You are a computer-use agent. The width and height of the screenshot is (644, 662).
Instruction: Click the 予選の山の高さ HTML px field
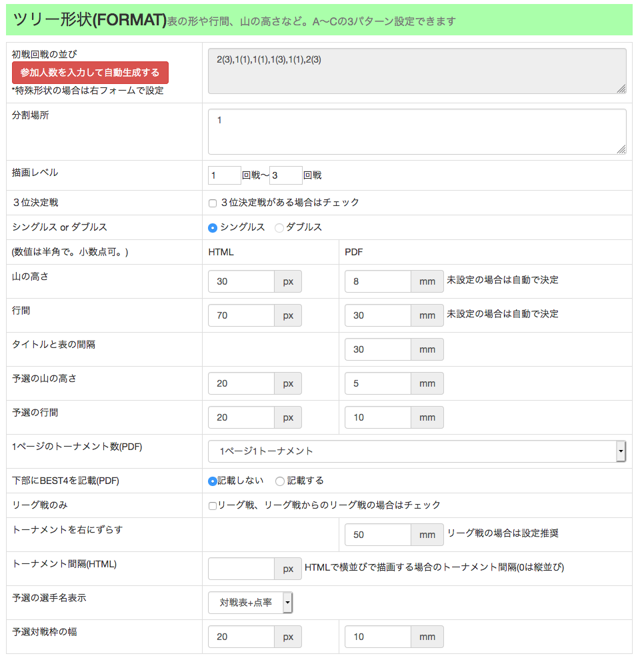241,383
